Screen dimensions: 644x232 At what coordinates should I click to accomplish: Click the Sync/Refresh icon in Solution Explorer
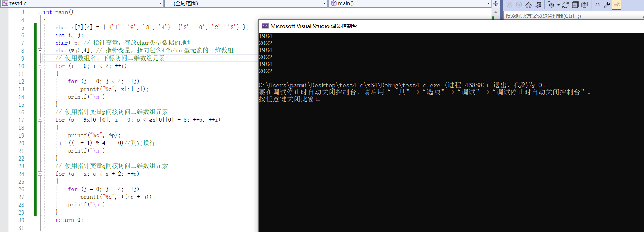pyautogui.click(x=566, y=5)
